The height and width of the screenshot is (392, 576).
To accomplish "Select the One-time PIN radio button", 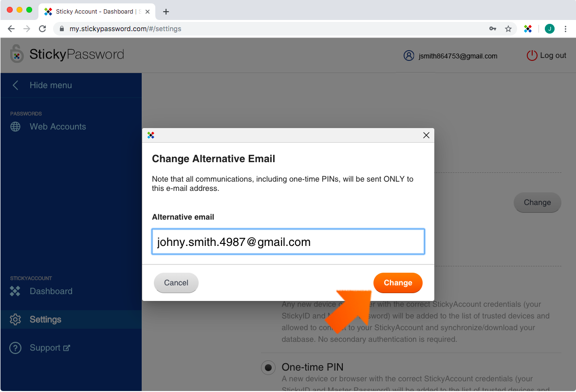I will click(268, 367).
